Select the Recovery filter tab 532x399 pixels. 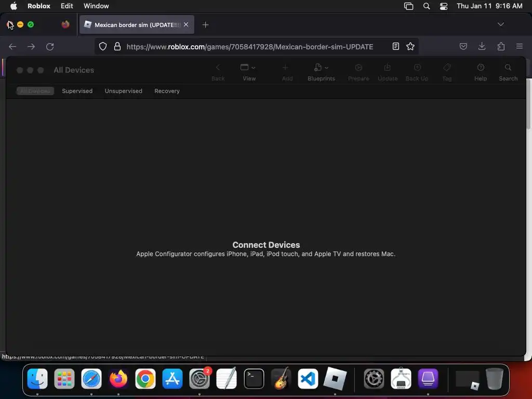pos(167,91)
